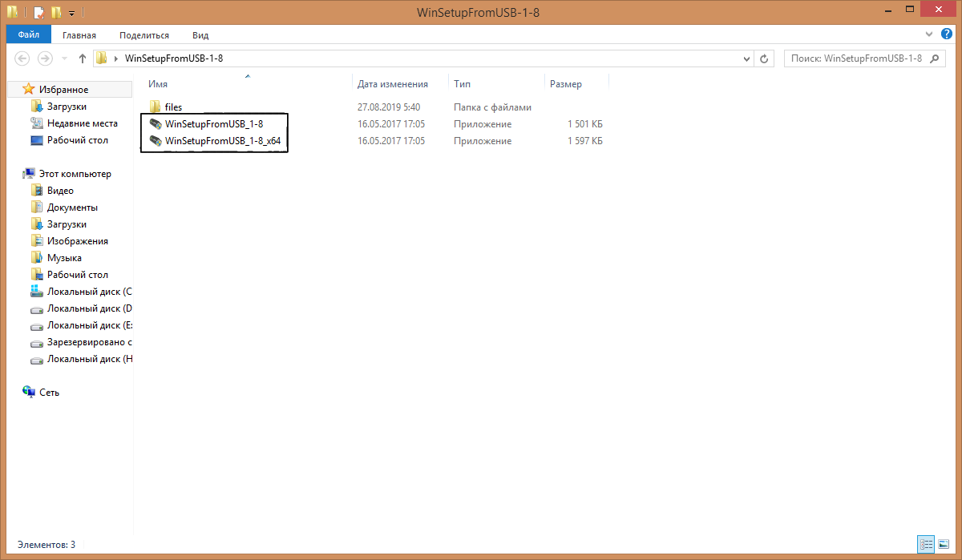
Task: Click the Недавние места icon
Action: 36,123
